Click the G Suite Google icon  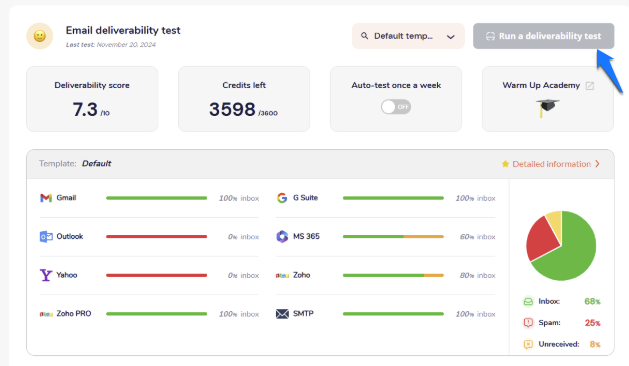click(282, 198)
